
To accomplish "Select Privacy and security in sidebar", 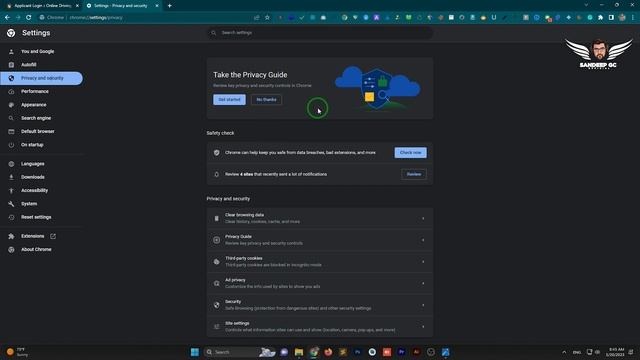I will click(x=41, y=78).
